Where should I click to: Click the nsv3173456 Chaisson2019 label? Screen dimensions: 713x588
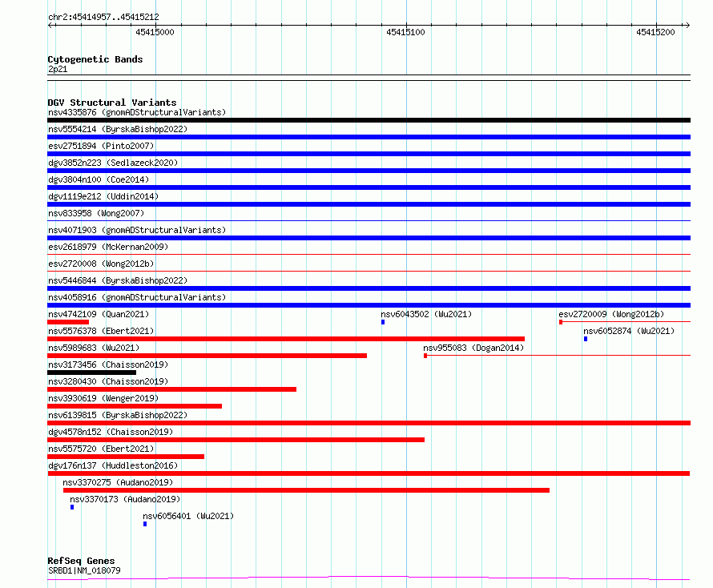pos(108,364)
